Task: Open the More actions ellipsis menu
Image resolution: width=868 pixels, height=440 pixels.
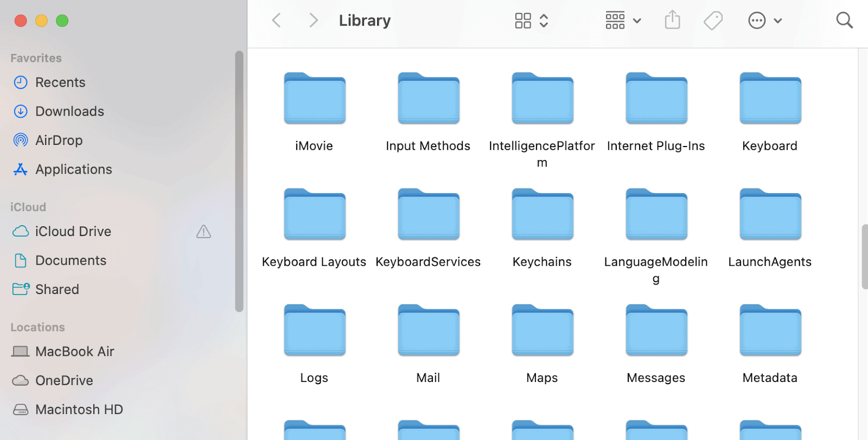Action: click(x=765, y=21)
